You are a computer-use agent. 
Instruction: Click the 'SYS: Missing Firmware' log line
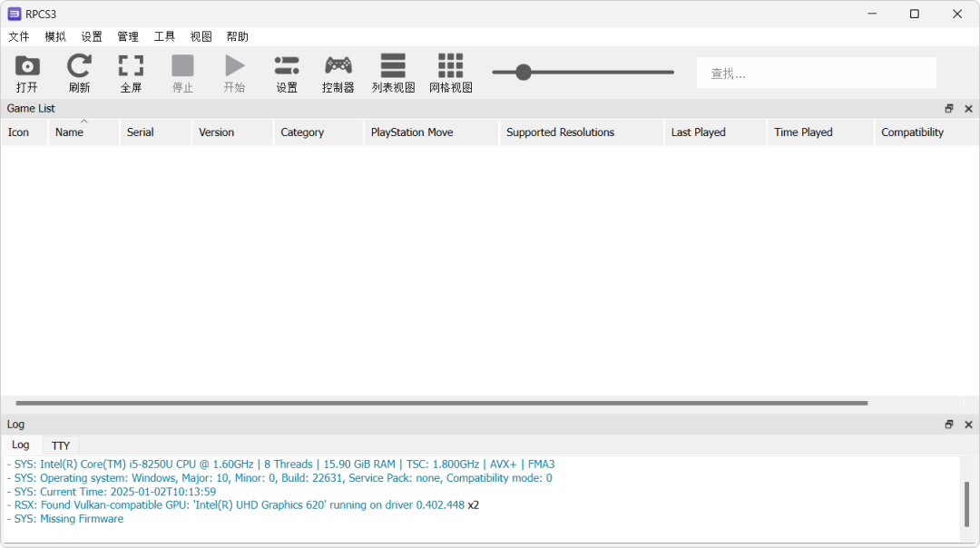pyautogui.click(x=65, y=519)
